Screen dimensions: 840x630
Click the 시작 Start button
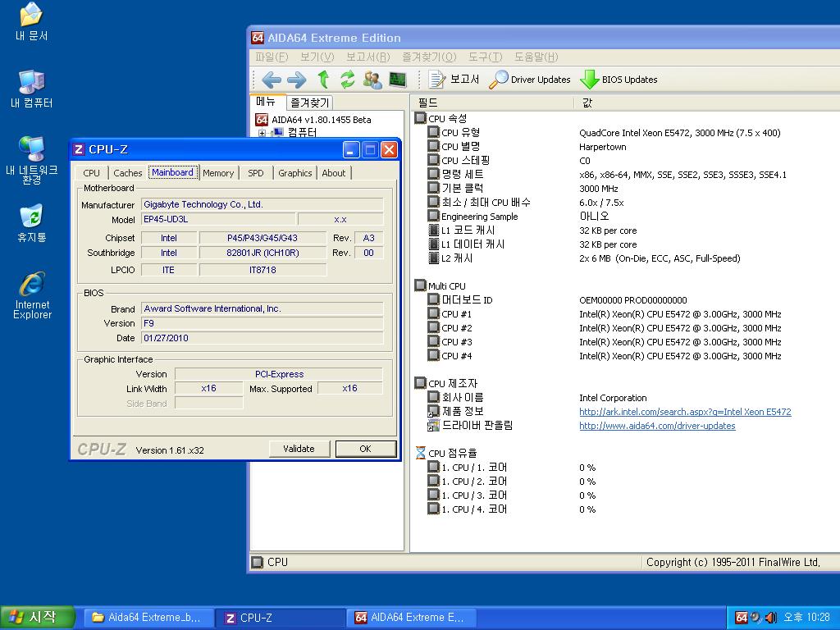tap(36, 617)
